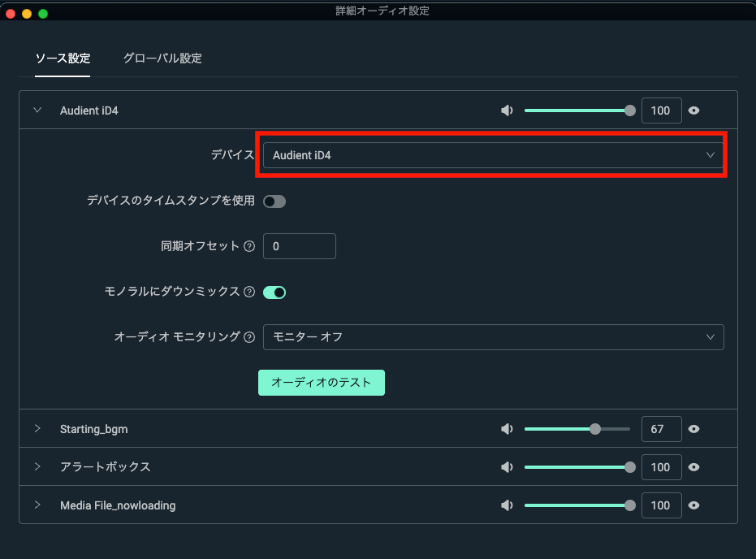Viewport: 756px width, 559px height.
Task: Hide Audient iD4 using eye icon
Action: tap(694, 110)
